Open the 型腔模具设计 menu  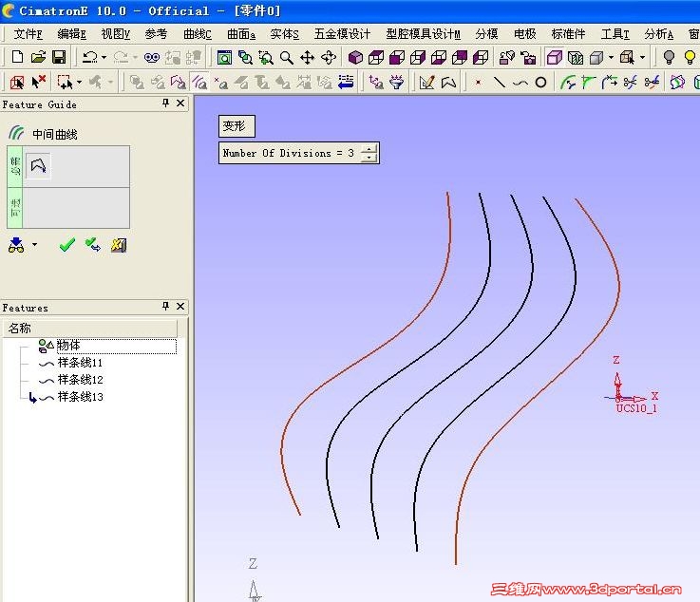(x=423, y=34)
